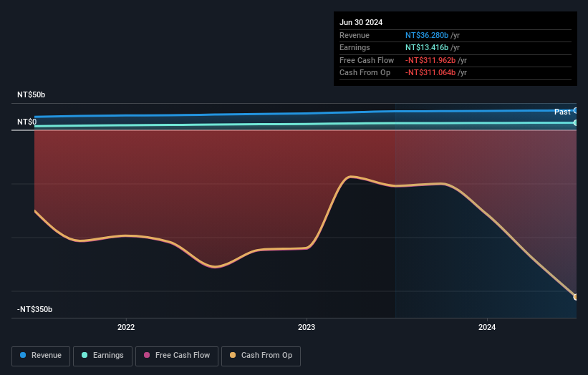Image resolution: width=588 pixels, height=375 pixels.
Task: Click the -NT$311.064b cash from op value
Action: tap(430, 73)
